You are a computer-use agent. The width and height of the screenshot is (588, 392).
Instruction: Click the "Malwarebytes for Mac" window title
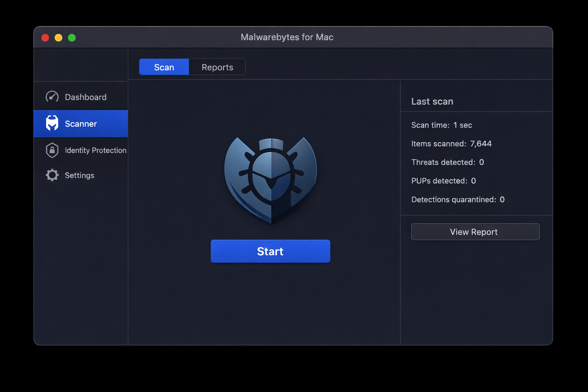287,37
